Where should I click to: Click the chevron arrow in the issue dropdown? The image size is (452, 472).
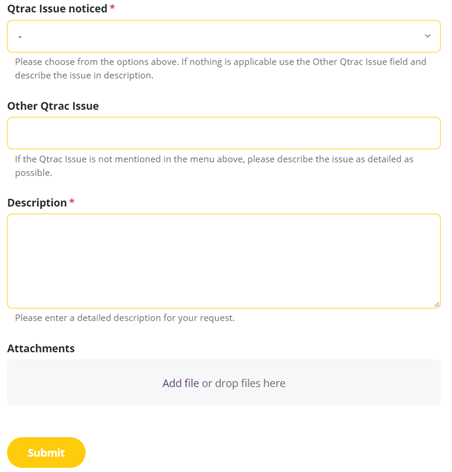click(x=427, y=36)
